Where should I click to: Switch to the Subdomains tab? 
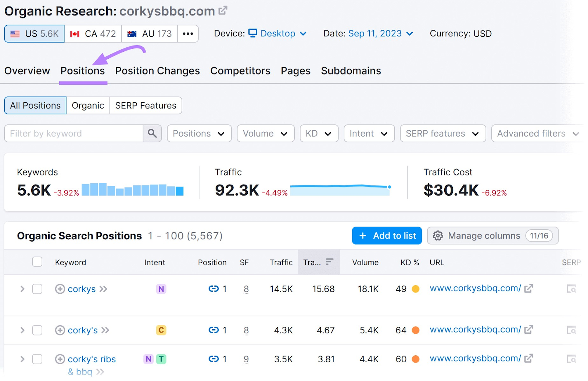(351, 71)
